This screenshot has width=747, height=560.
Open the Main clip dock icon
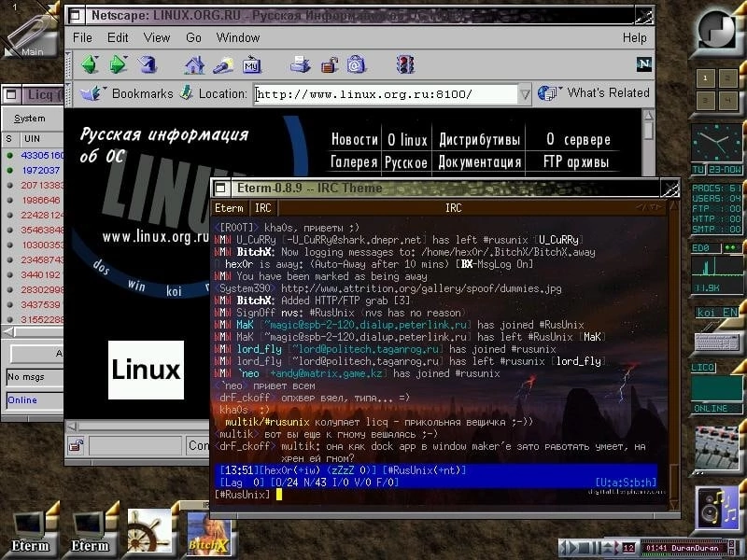pyautogui.click(x=30, y=30)
